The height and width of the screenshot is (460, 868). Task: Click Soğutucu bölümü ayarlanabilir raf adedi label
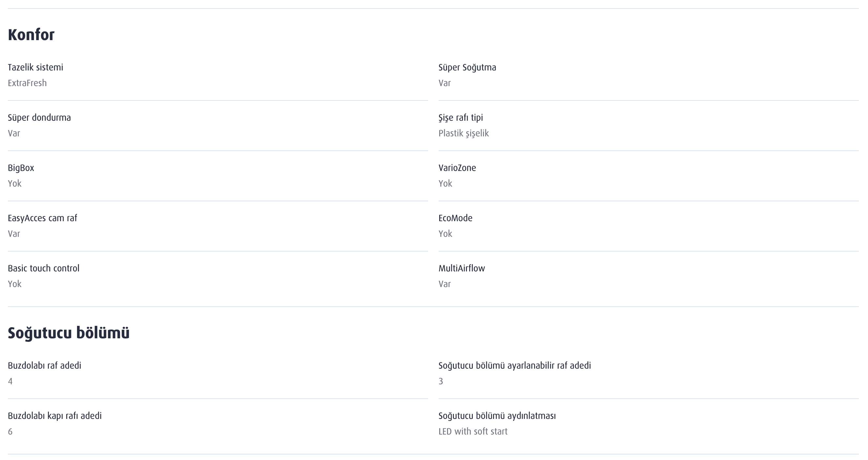(515, 366)
